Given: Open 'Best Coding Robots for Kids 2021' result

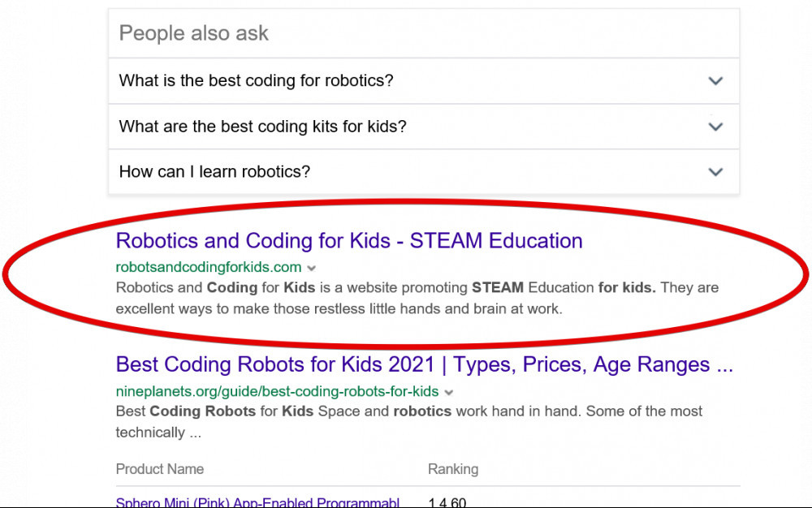Looking at the screenshot, I should [424, 364].
